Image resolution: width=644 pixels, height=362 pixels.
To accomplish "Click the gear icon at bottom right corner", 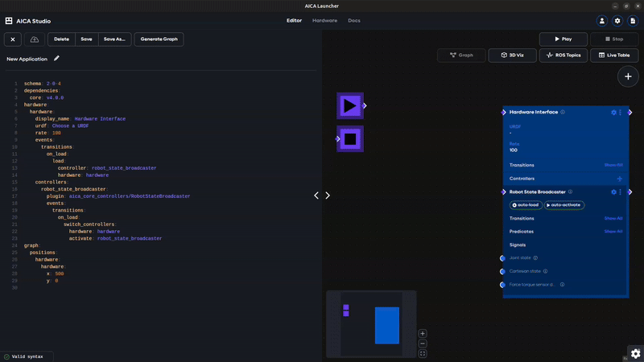I will 635,353.
